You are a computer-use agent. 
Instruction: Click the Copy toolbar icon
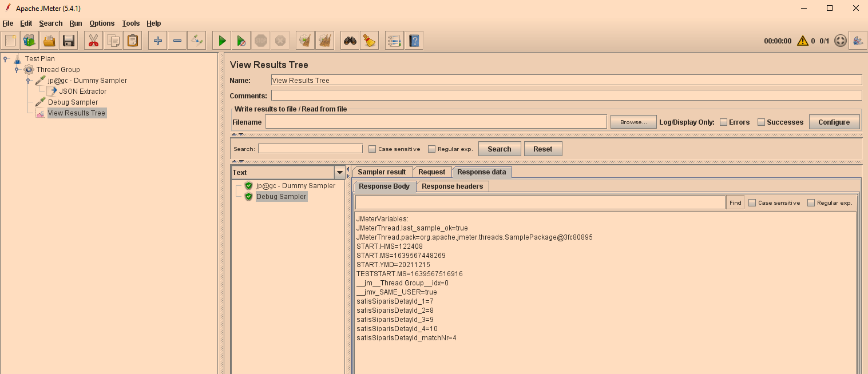click(113, 41)
